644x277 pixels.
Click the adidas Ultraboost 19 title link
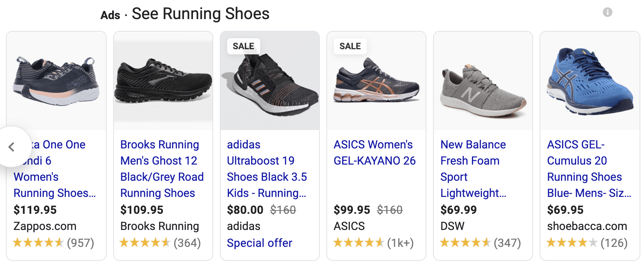(x=266, y=169)
